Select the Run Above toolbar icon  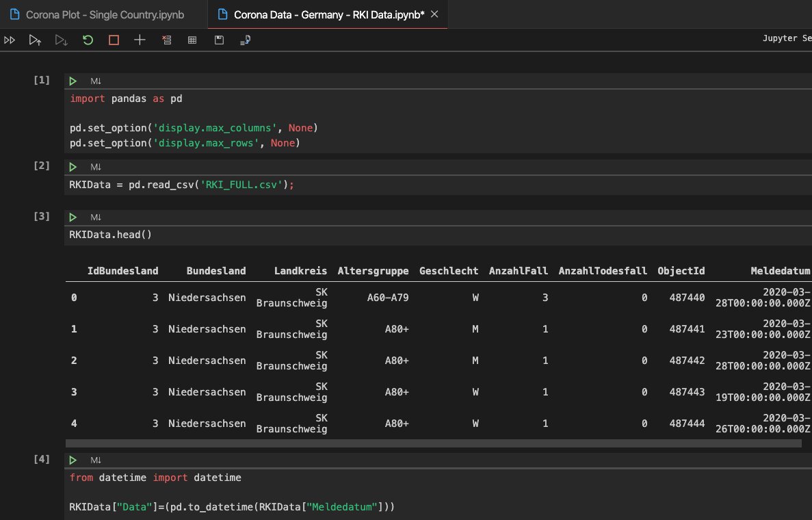[x=35, y=39]
